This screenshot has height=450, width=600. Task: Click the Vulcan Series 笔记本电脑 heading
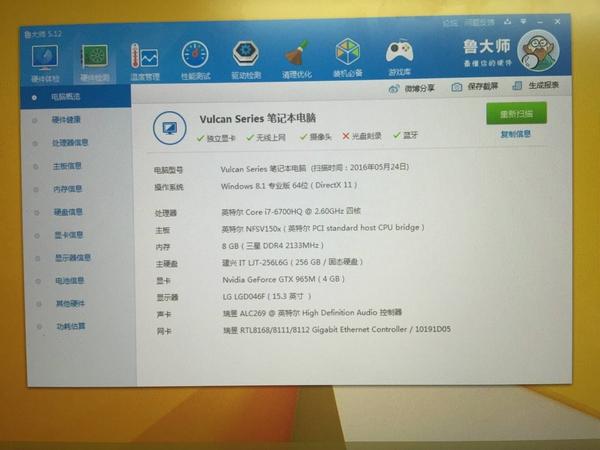point(258,118)
